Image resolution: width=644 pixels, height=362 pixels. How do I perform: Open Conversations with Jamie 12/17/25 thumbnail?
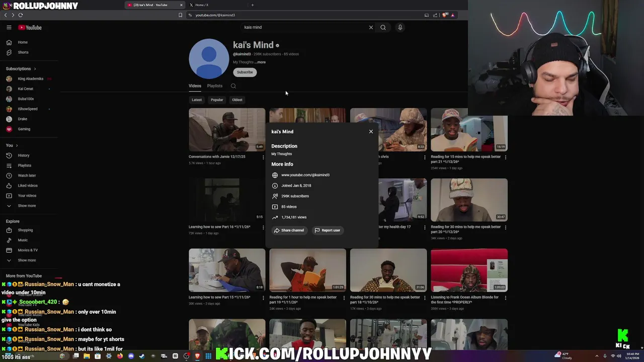click(x=227, y=130)
